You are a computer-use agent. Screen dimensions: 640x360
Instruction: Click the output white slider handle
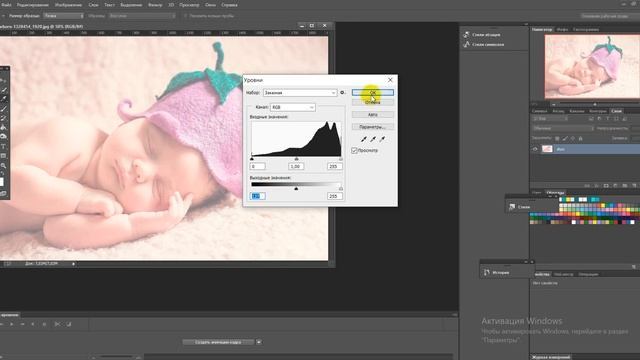click(x=341, y=189)
